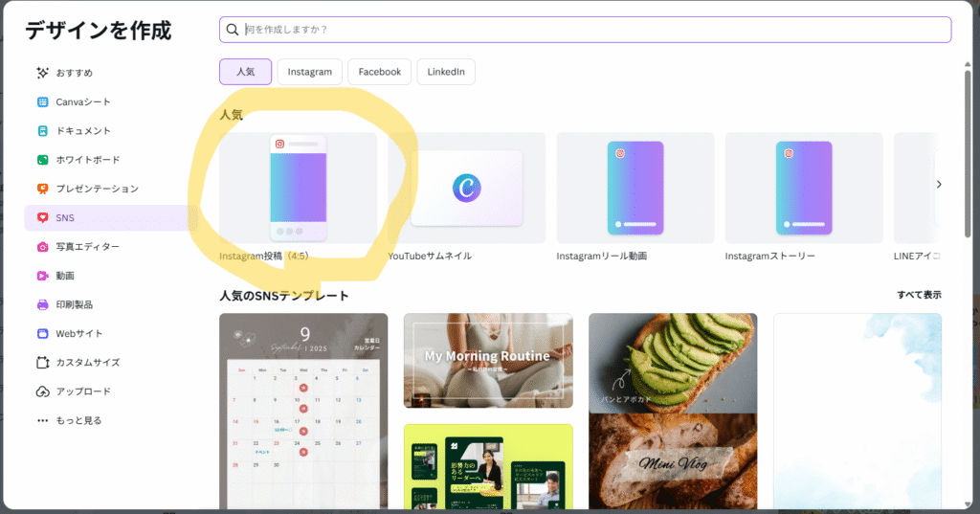Switch to the Instagram filter tab

tap(309, 72)
